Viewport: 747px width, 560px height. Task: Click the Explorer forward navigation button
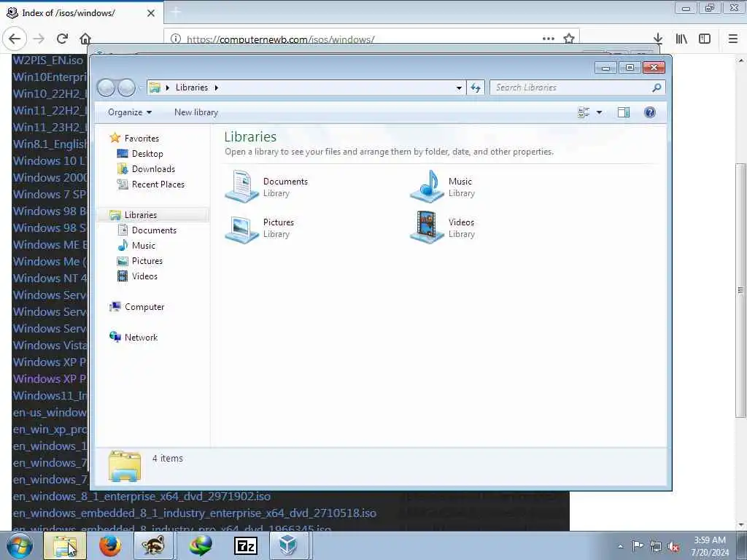coord(126,87)
